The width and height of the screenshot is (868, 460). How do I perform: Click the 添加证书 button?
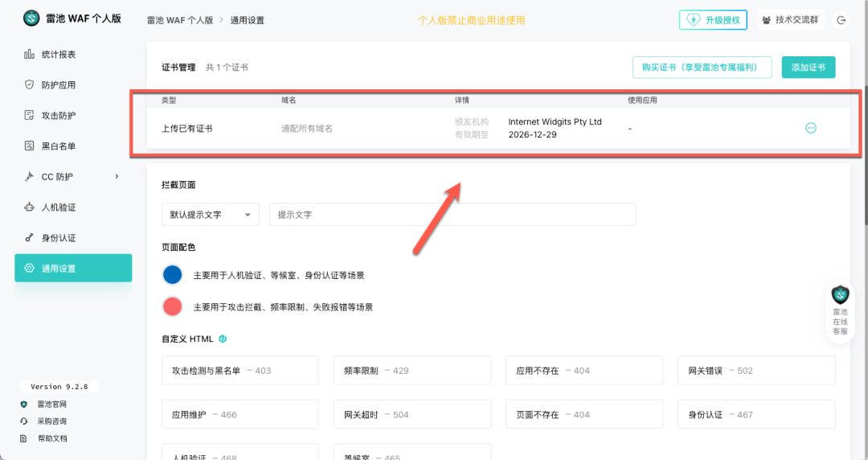[x=809, y=68]
